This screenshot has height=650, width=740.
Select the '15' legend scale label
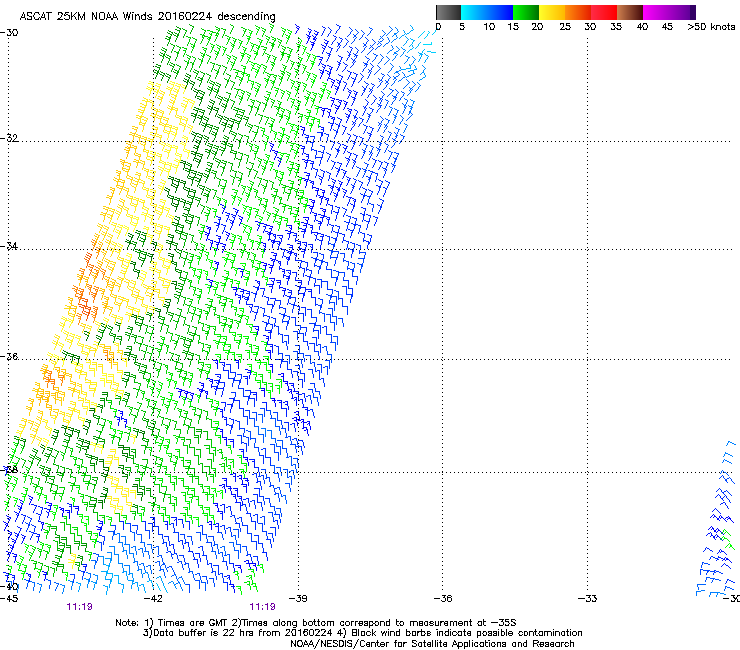513,27
